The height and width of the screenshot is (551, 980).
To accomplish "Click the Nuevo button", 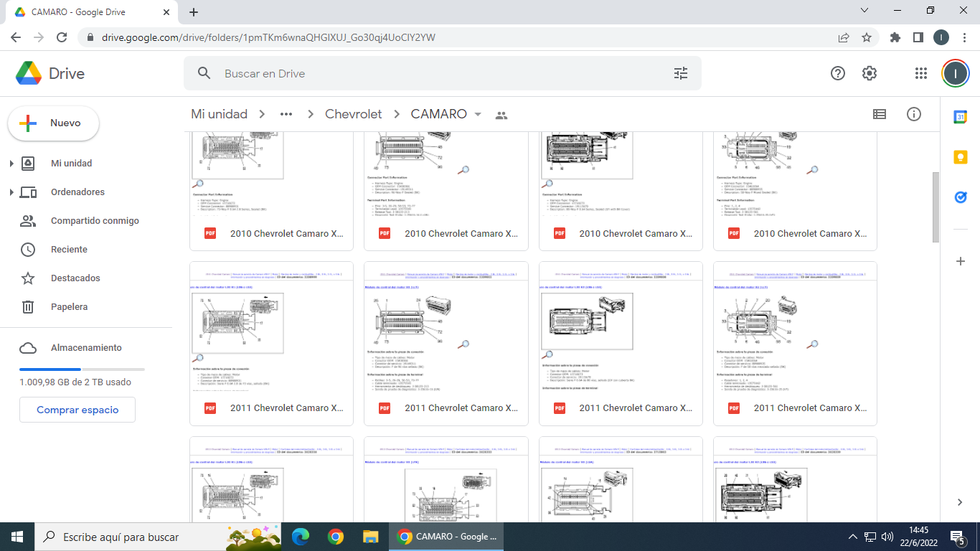I will click(x=54, y=123).
